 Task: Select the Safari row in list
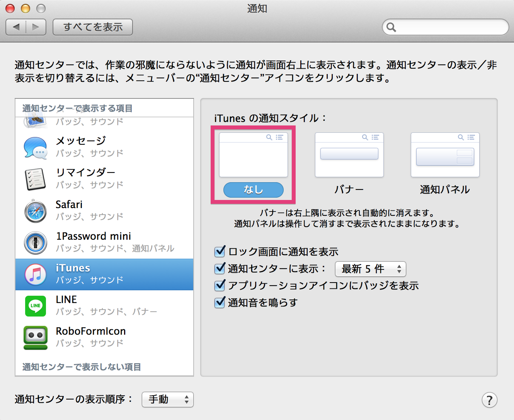click(104, 211)
